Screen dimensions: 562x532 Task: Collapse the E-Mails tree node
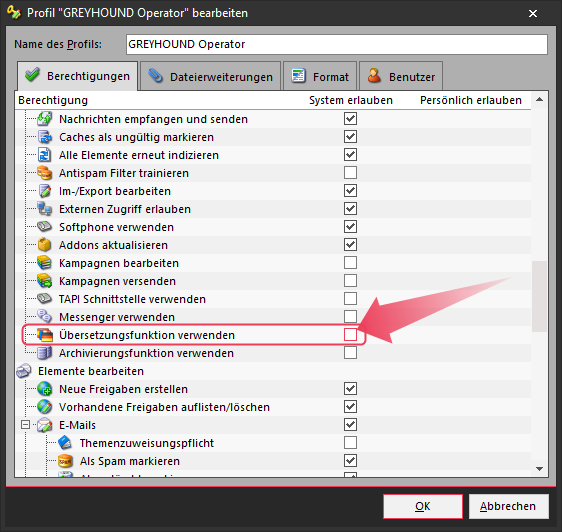point(25,425)
